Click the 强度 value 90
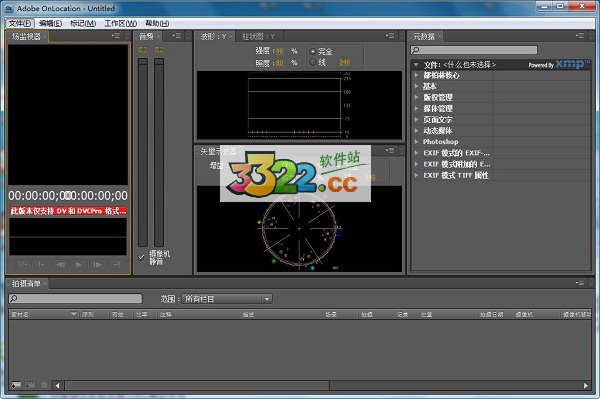 point(280,51)
